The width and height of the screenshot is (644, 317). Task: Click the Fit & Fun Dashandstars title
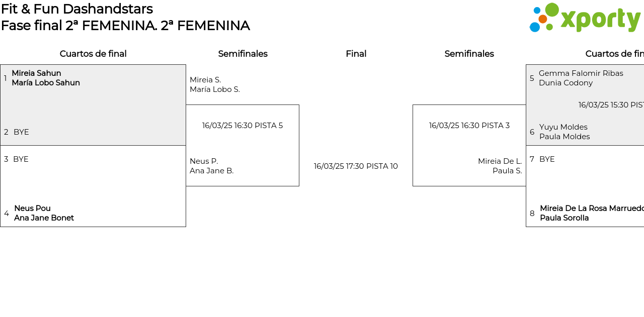(x=77, y=9)
